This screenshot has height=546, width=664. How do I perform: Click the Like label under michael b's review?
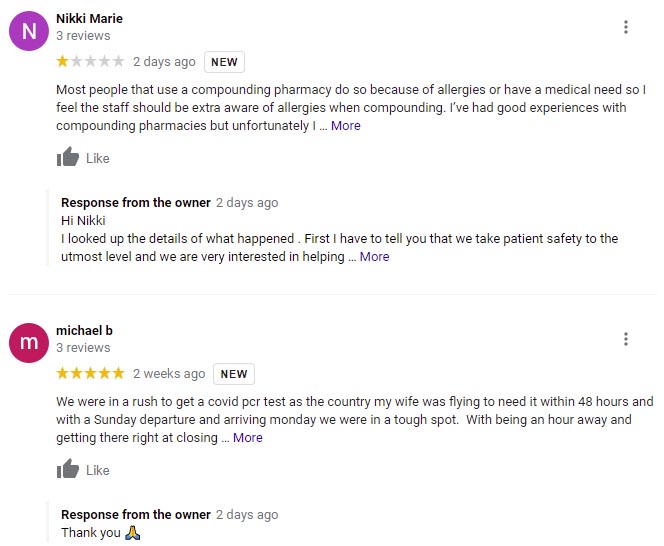(98, 470)
